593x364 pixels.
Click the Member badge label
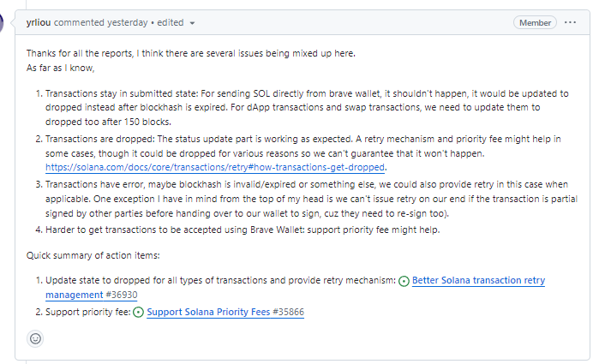pyautogui.click(x=535, y=22)
